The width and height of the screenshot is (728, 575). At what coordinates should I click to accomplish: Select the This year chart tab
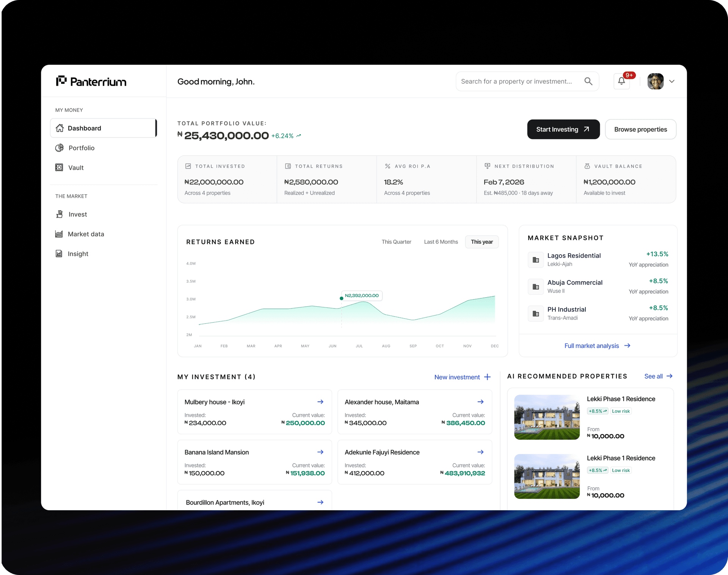pos(482,242)
